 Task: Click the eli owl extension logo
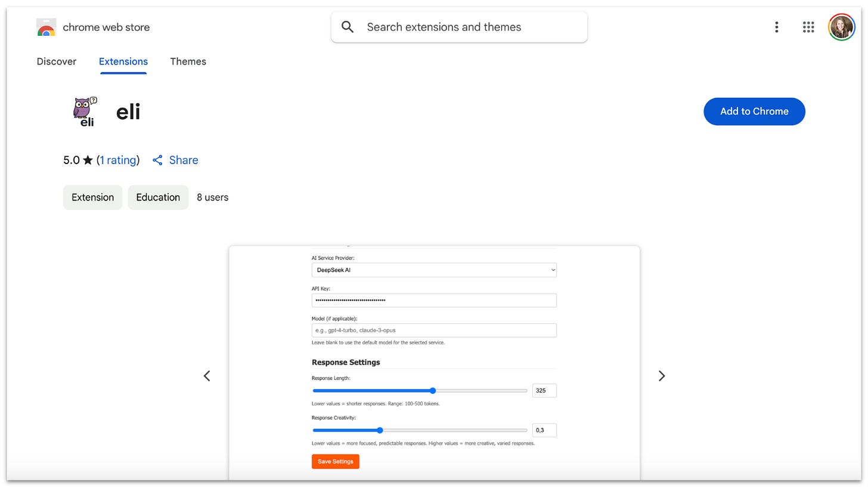[85, 112]
